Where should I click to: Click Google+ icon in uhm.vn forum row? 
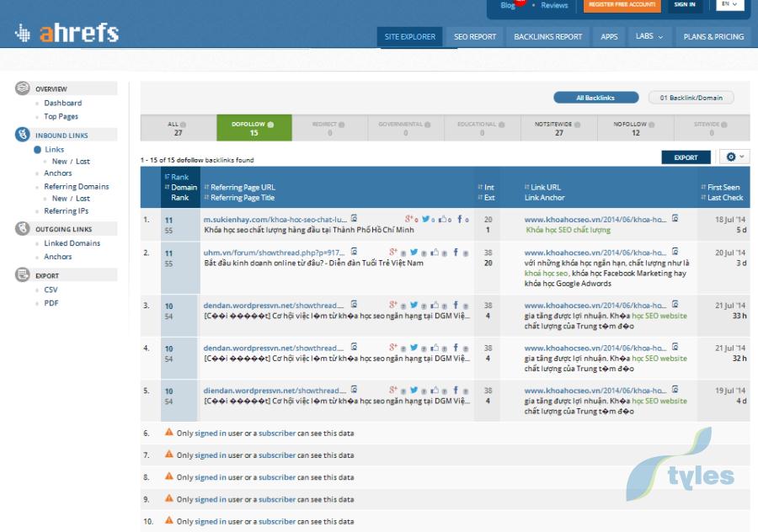click(393, 253)
